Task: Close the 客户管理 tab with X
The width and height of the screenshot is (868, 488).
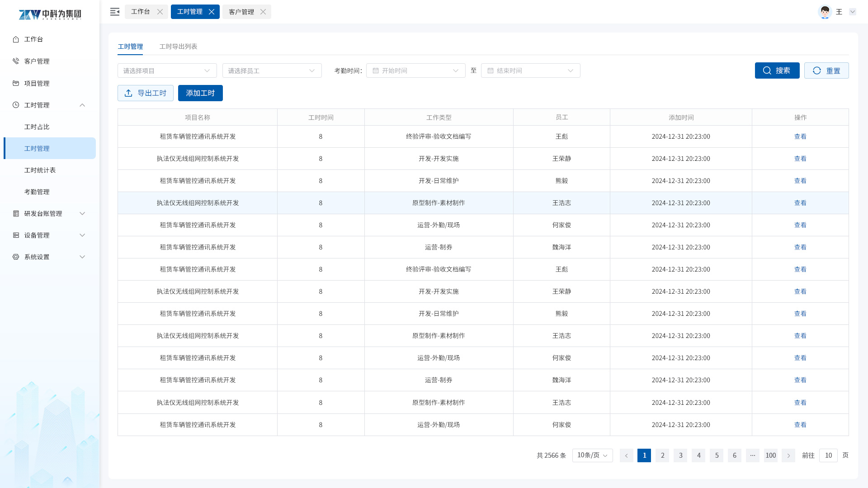Action: click(263, 12)
